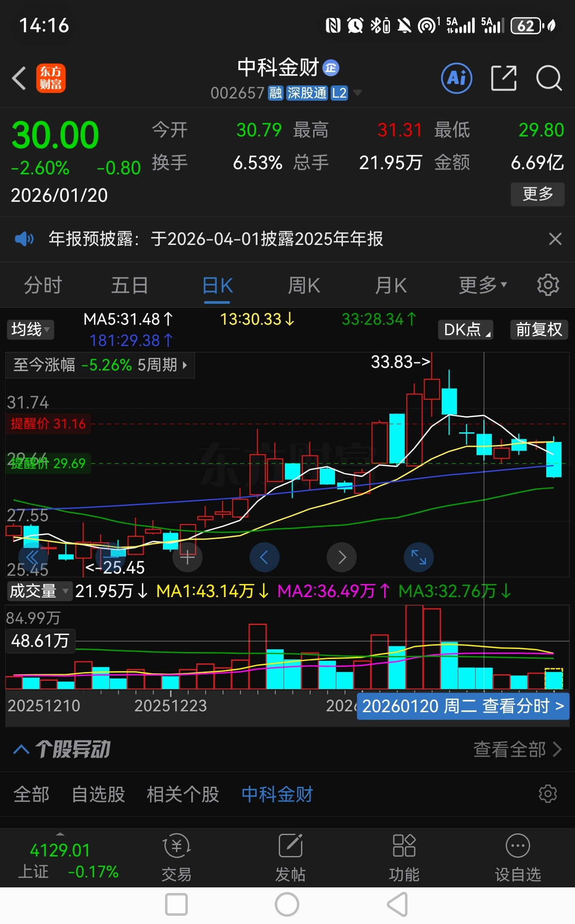Collapse the 个股异动 section
The width and height of the screenshot is (575, 924).
21,750
